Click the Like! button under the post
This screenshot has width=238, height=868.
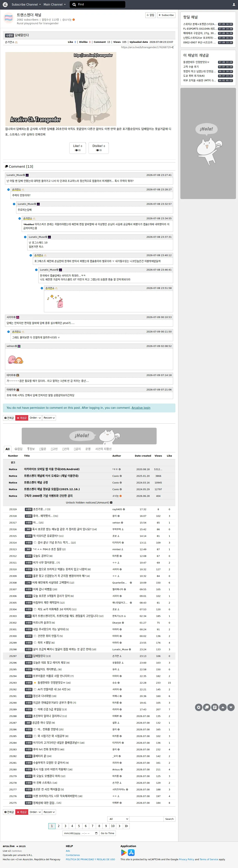pos(77,148)
